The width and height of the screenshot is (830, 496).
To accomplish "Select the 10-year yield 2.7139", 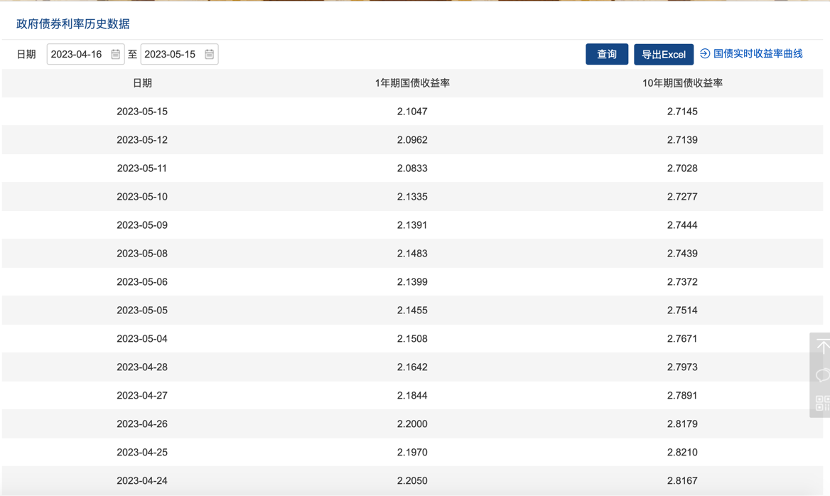I will (682, 140).
